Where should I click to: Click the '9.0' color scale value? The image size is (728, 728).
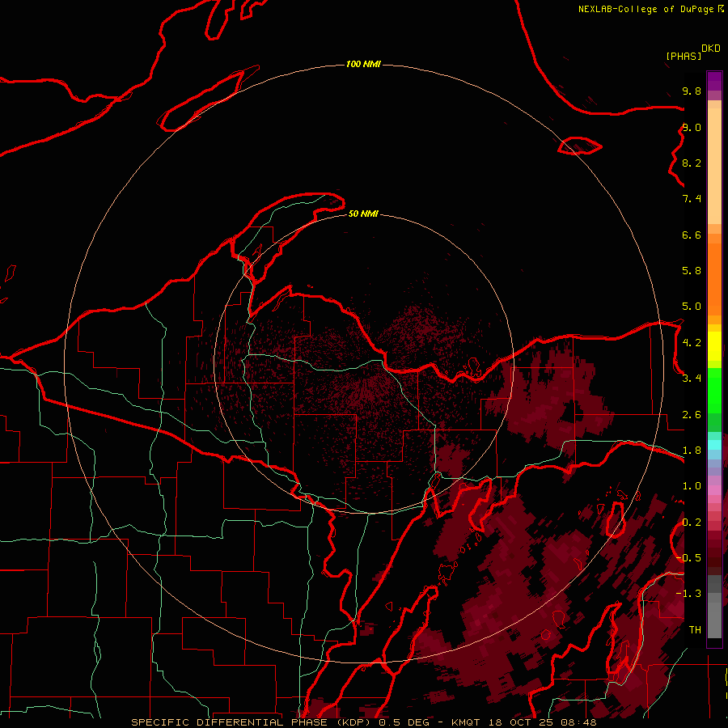click(692, 128)
